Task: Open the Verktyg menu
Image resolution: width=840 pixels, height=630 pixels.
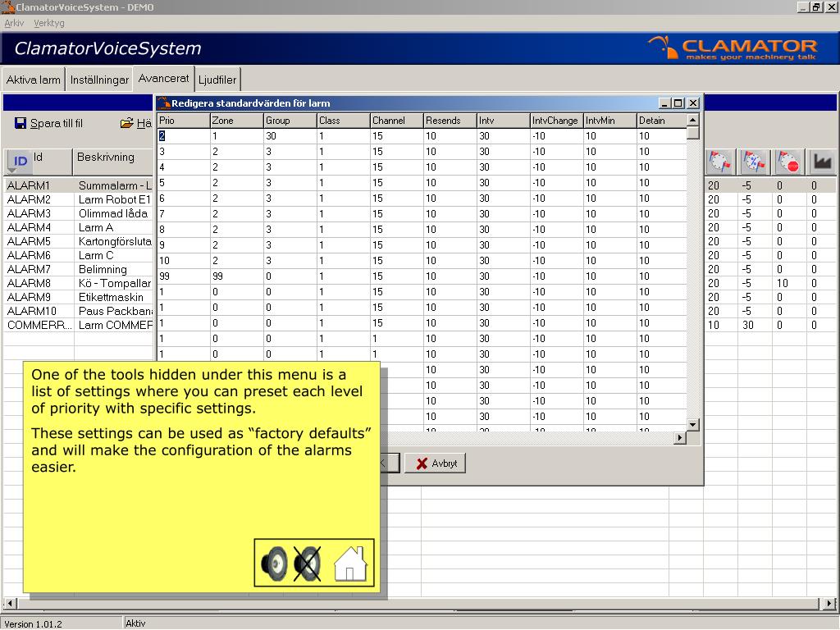Action: click(48, 23)
